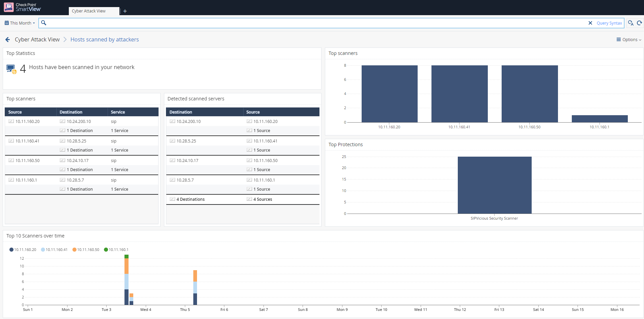This screenshot has height=319, width=644.
Task: Clear the query with the X icon
Action: point(590,23)
